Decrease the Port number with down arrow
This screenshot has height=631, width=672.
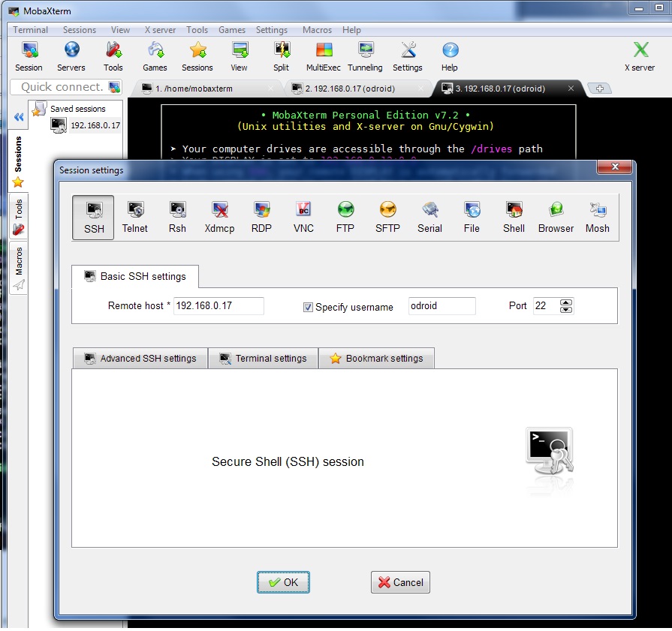click(566, 310)
